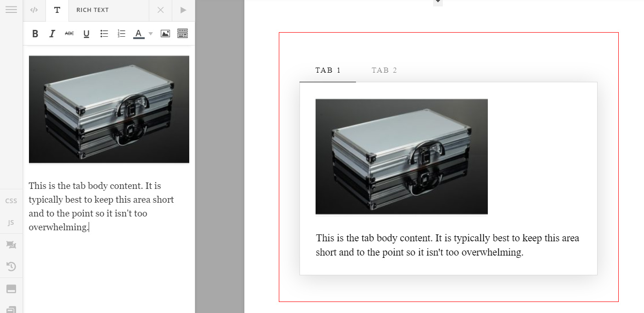Open the JS editor
Viewport: 644px width, 313px height.
pyautogui.click(x=11, y=223)
